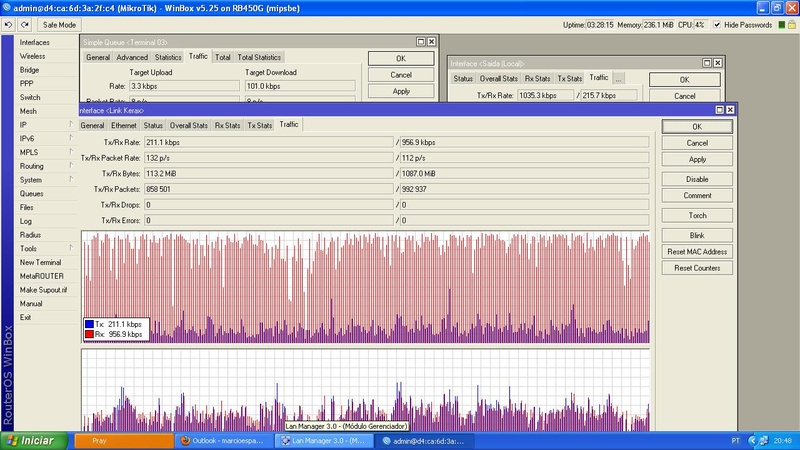Click the Tx/Rx Bytes field showing 113.2 MiB
The width and height of the screenshot is (800, 450).
pyautogui.click(x=269, y=173)
